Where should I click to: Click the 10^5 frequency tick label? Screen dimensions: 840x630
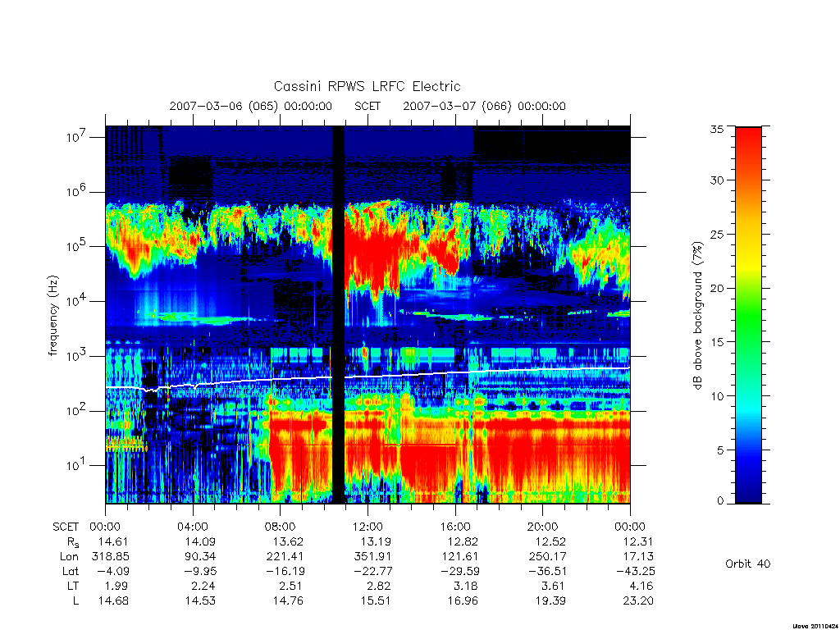tap(76, 246)
